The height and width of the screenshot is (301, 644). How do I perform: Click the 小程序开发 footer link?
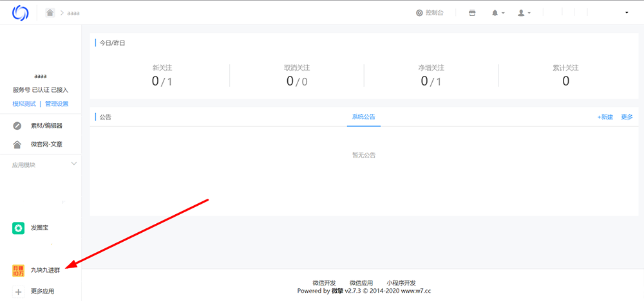[401, 283]
